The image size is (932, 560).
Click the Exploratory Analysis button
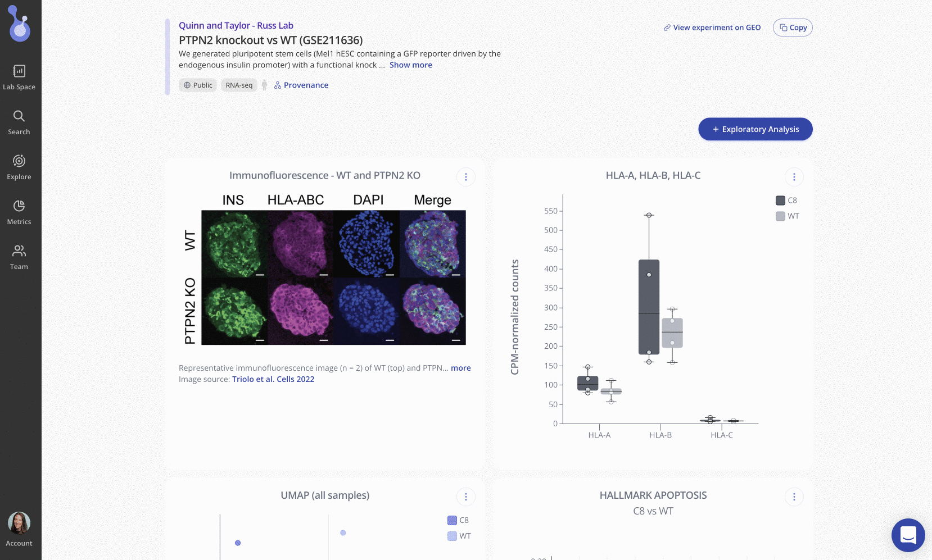coord(755,129)
